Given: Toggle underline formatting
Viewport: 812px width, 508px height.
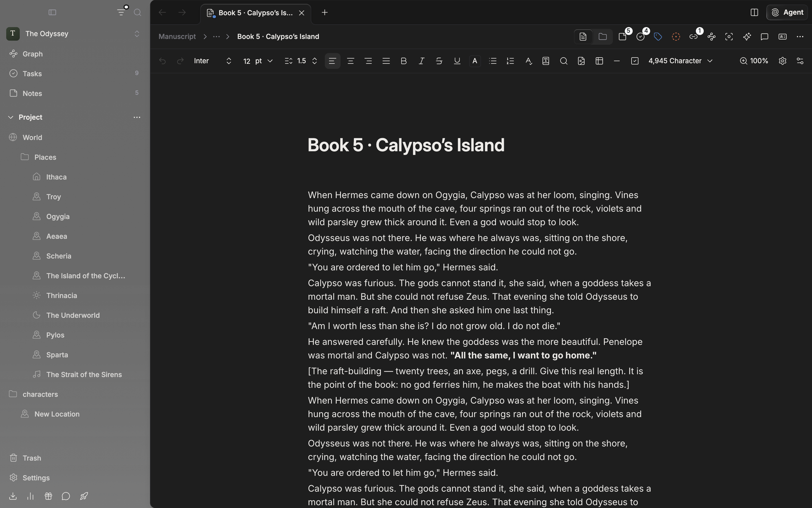Looking at the screenshot, I should coord(457,61).
